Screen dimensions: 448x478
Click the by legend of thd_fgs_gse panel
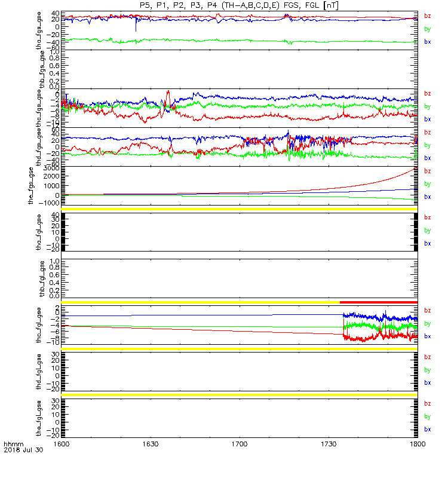[x=428, y=145]
